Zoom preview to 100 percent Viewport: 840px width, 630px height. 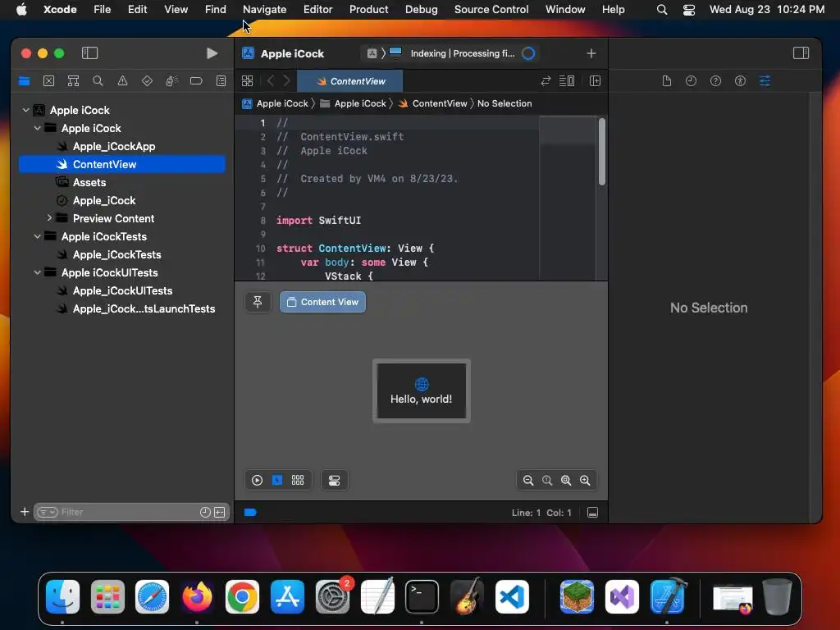(x=547, y=481)
